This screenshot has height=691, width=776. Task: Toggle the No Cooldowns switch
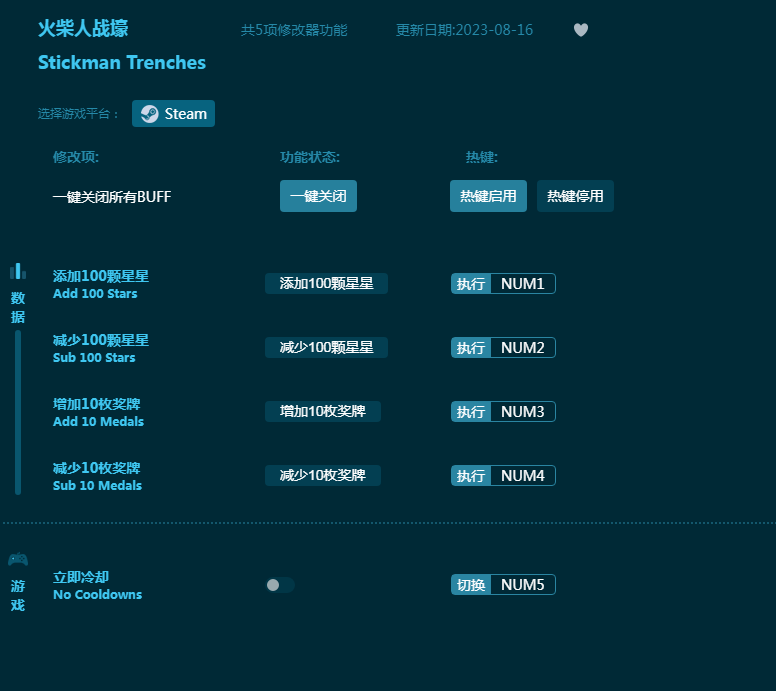click(x=280, y=585)
